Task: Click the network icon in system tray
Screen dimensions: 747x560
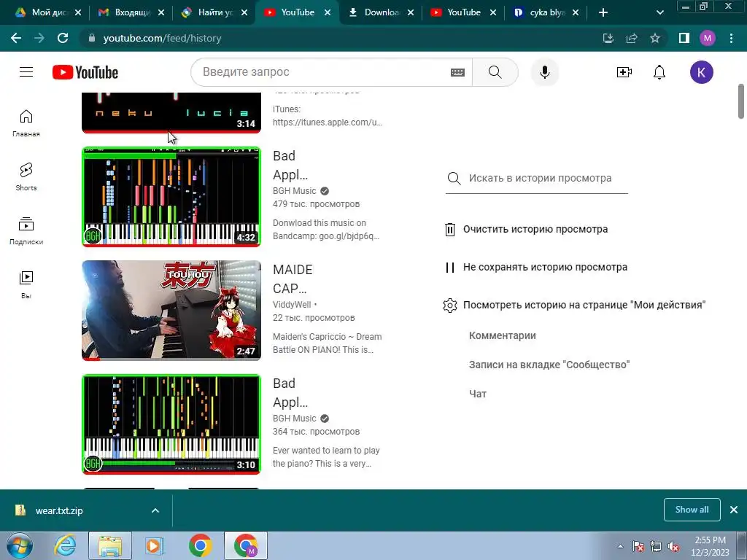Action: click(656, 547)
